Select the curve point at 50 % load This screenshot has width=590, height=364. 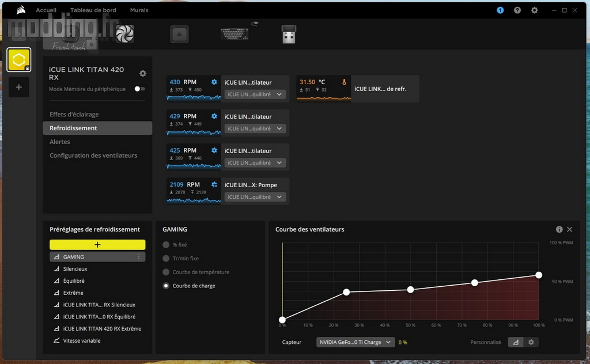click(x=410, y=290)
